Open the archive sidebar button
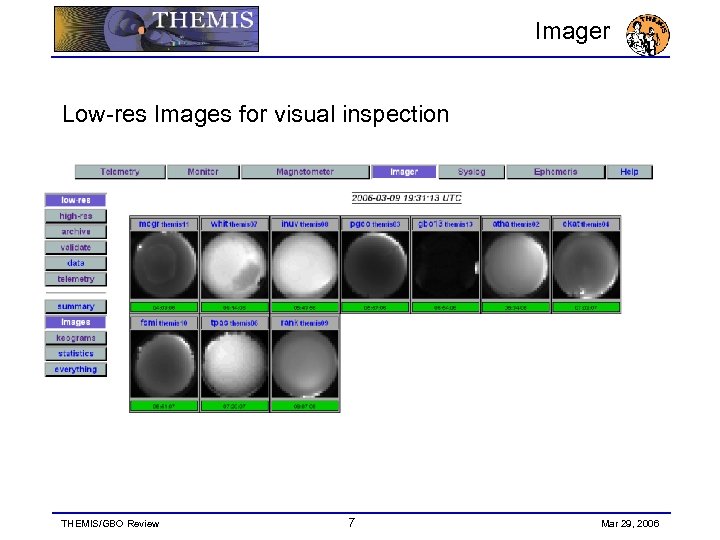Image resolution: width=720 pixels, height=540 pixels. pyautogui.click(x=76, y=231)
